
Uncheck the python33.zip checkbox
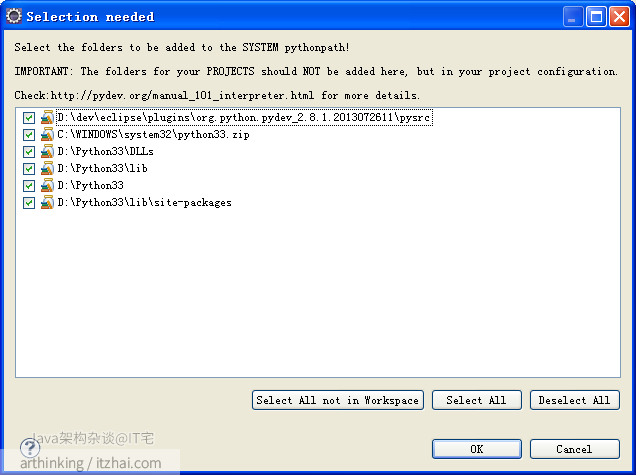coord(29,135)
